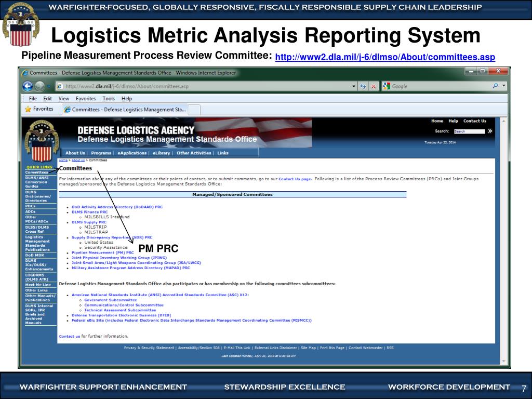Open the Technical Assessment Subcommittee link

(120, 311)
